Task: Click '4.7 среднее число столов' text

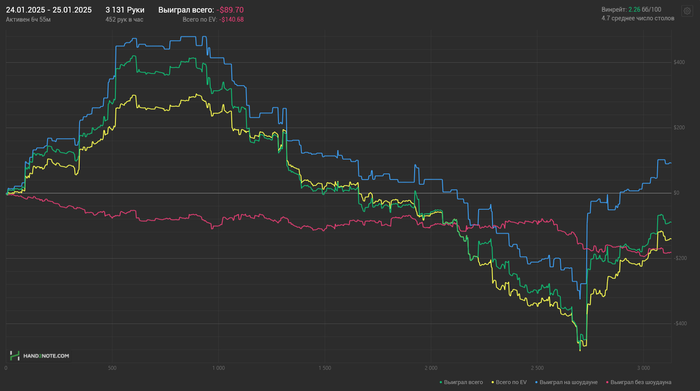Action: tap(638, 18)
